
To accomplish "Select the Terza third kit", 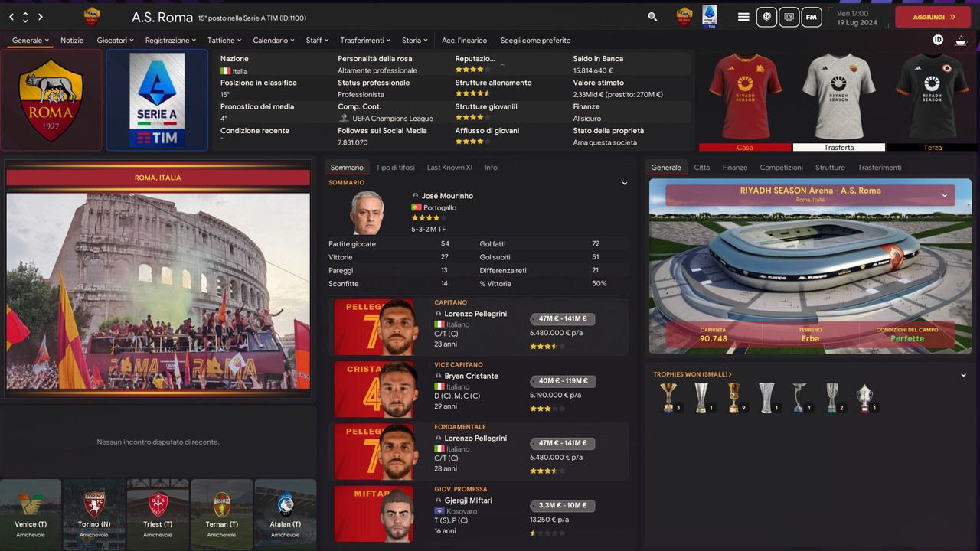I will point(932,101).
